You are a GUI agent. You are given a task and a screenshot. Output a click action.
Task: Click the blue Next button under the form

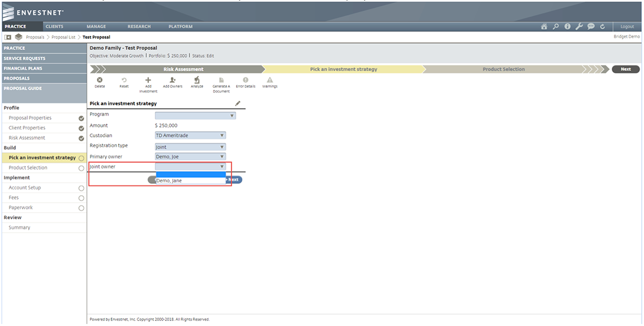click(233, 179)
